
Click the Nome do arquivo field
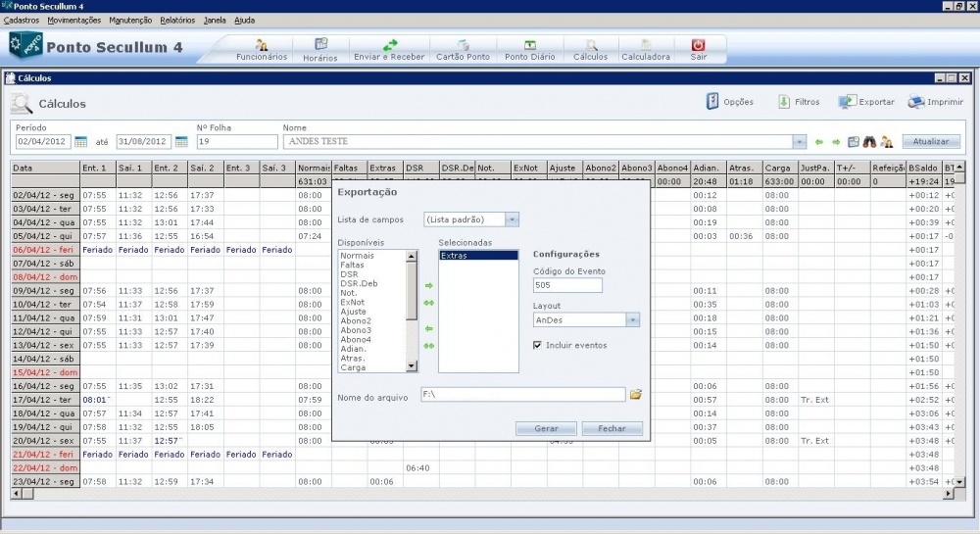pyautogui.click(x=522, y=394)
